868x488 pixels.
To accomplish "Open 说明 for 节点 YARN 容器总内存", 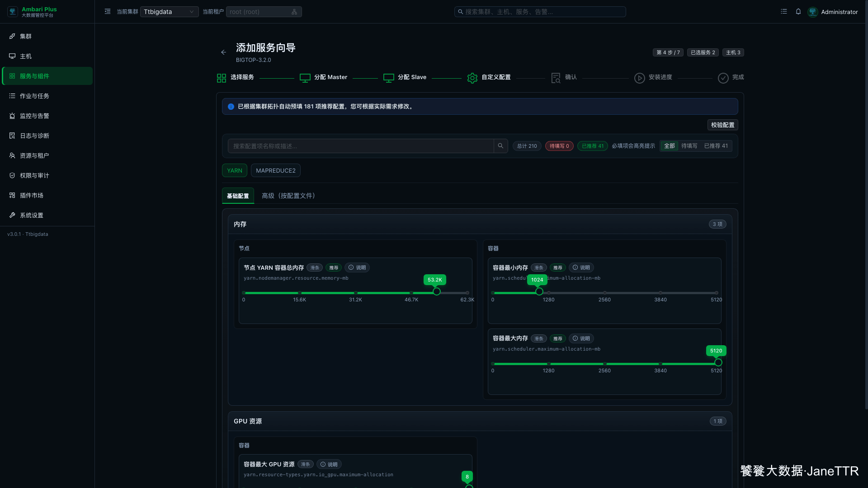I will pos(357,267).
